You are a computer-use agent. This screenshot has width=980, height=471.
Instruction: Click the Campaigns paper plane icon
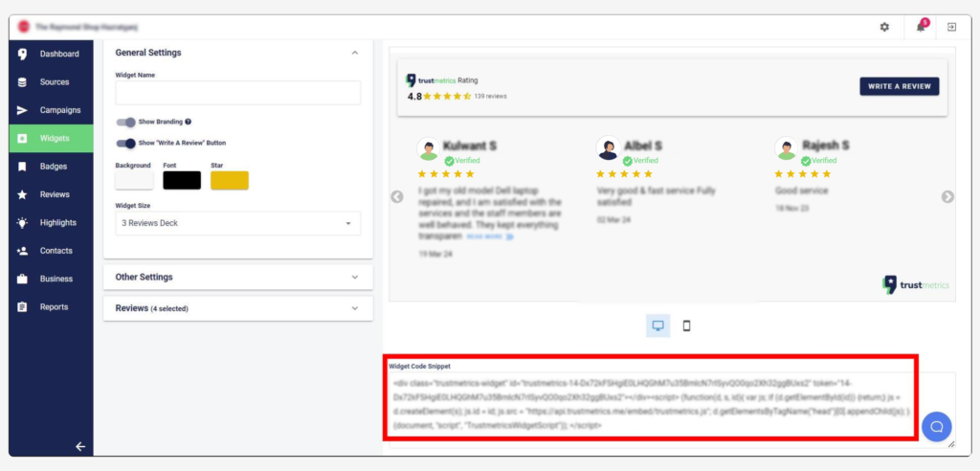(x=23, y=110)
